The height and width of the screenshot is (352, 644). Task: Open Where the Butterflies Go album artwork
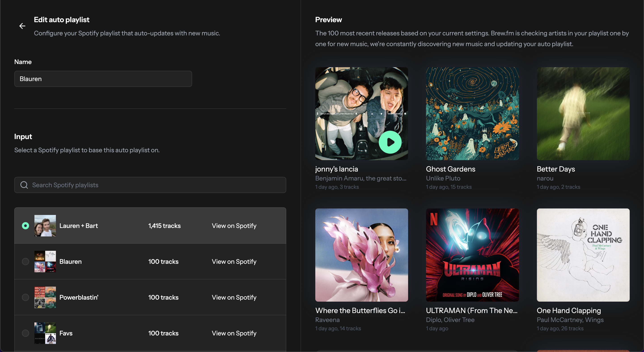click(x=362, y=255)
